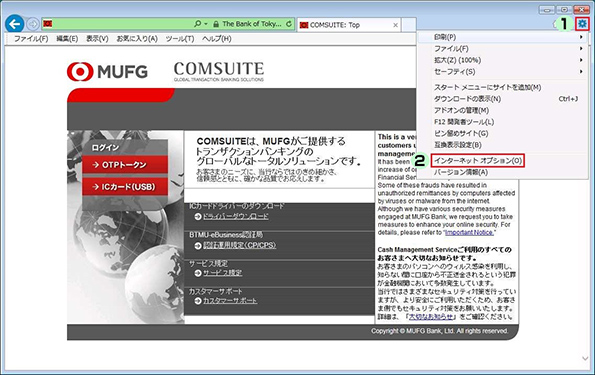Open the 大切なお知らせ link
The image size is (595, 375).
click(x=431, y=317)
